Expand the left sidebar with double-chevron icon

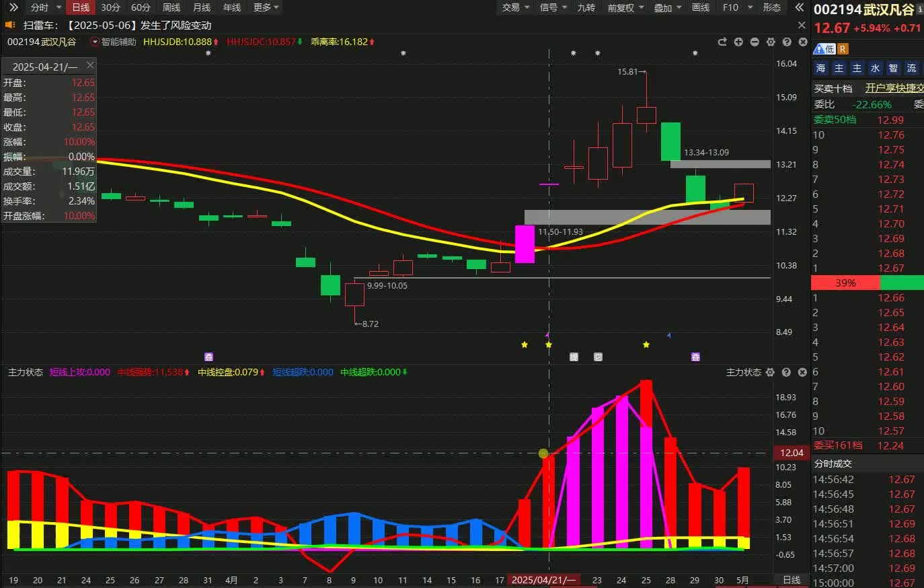click(13, 7)
